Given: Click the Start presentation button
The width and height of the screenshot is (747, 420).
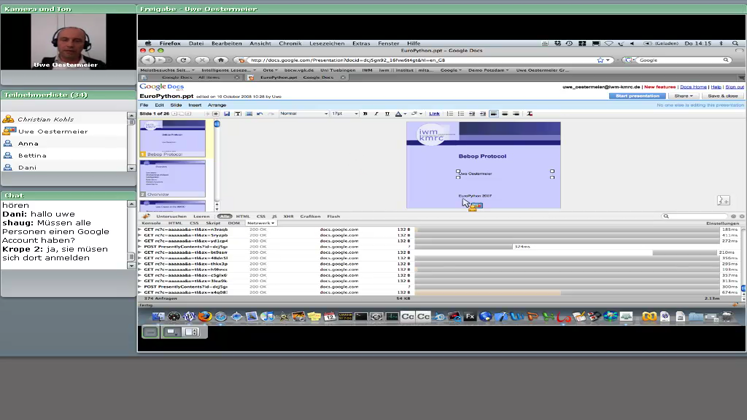Looking at the screenshot, I should pos(637,96).
